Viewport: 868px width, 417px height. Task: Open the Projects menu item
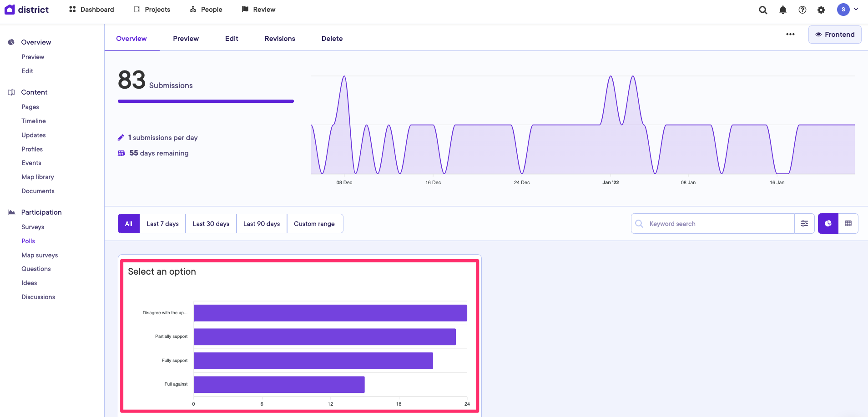coord(152,10)
